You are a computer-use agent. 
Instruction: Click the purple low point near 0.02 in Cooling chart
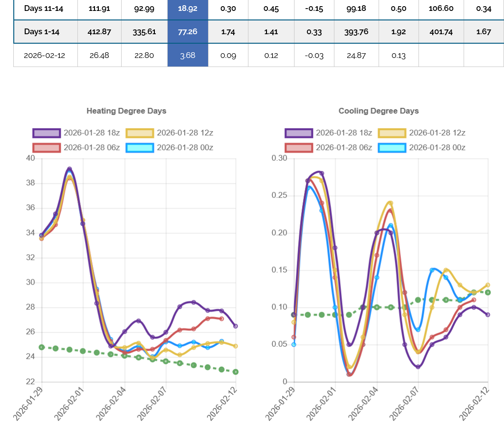click(x=418, y=367)
